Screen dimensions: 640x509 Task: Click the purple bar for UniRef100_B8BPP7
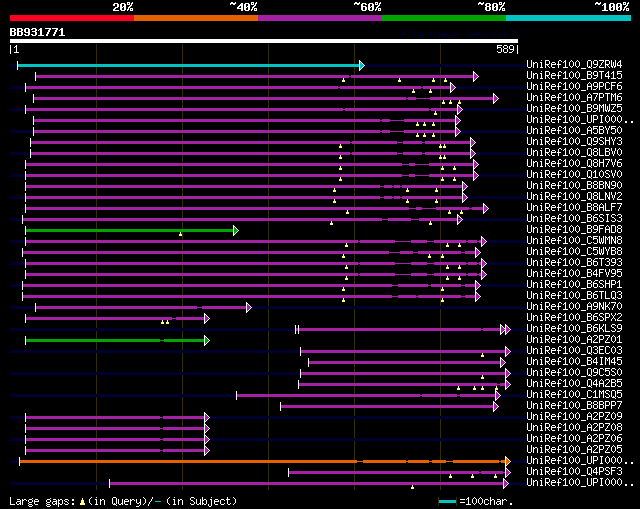[387, 407]
